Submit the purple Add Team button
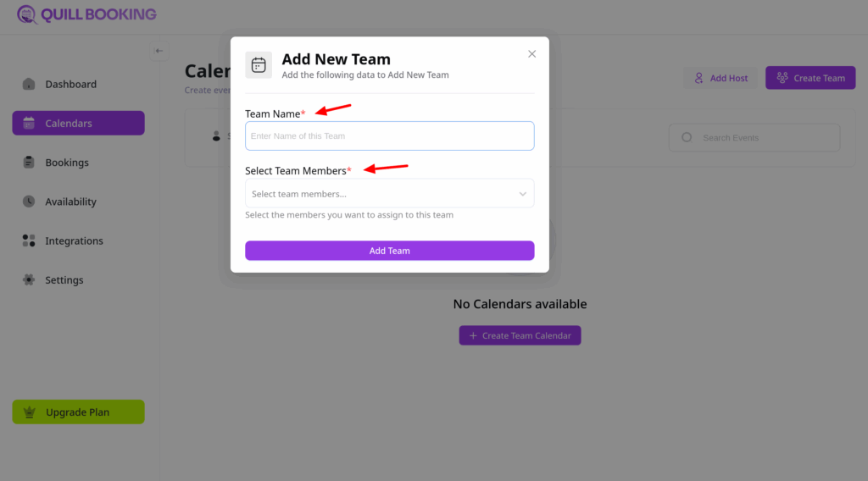Screen dimensions: 868x481 pos(389,251)
